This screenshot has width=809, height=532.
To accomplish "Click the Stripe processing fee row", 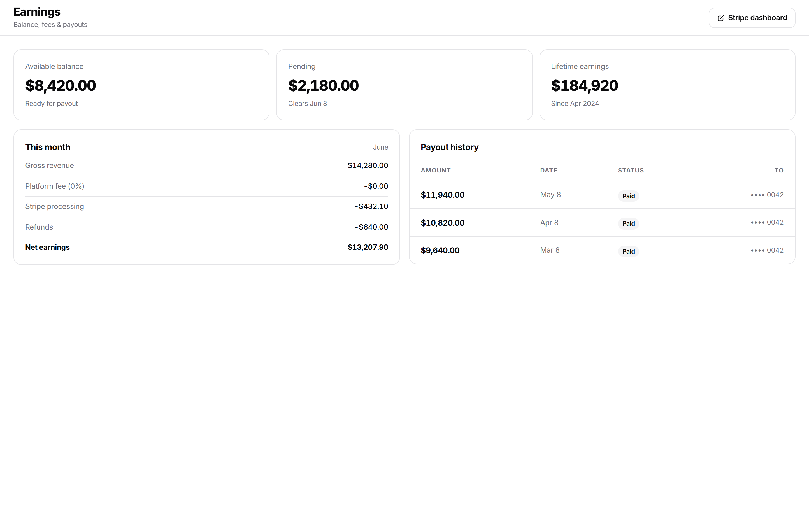I will coord(207,207).
